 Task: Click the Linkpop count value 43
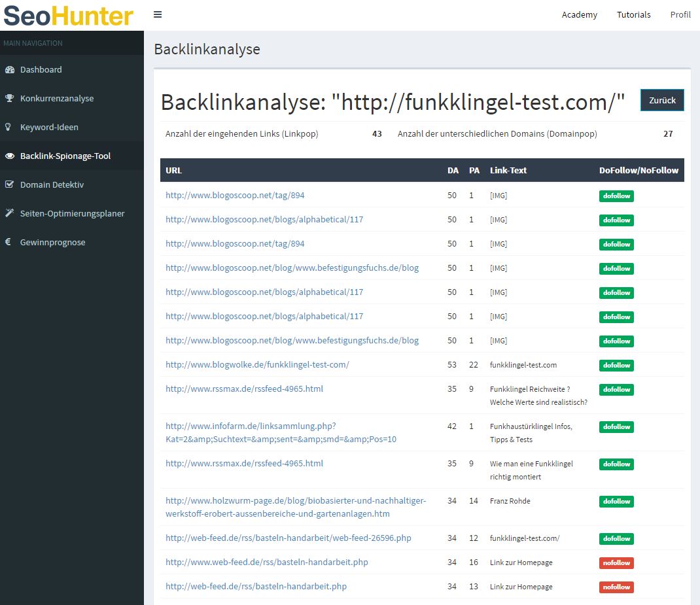pos(377,133)
